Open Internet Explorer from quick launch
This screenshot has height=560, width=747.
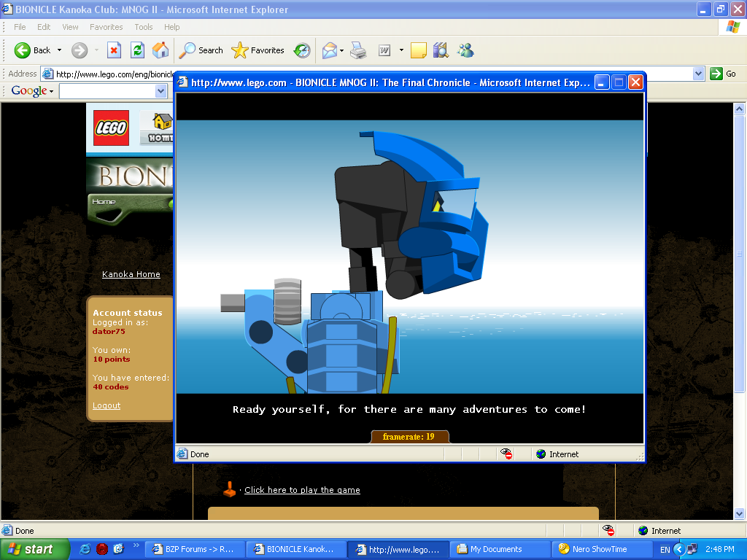(x=85, y=549)
